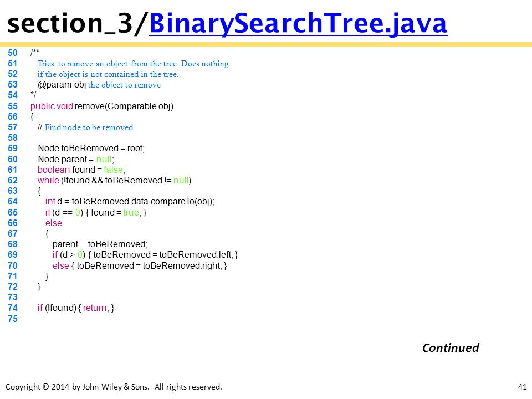Click 'public void remove(Comparable obj)' line
This screenshot has width=532, height=399.
click(x=102, y=106)
